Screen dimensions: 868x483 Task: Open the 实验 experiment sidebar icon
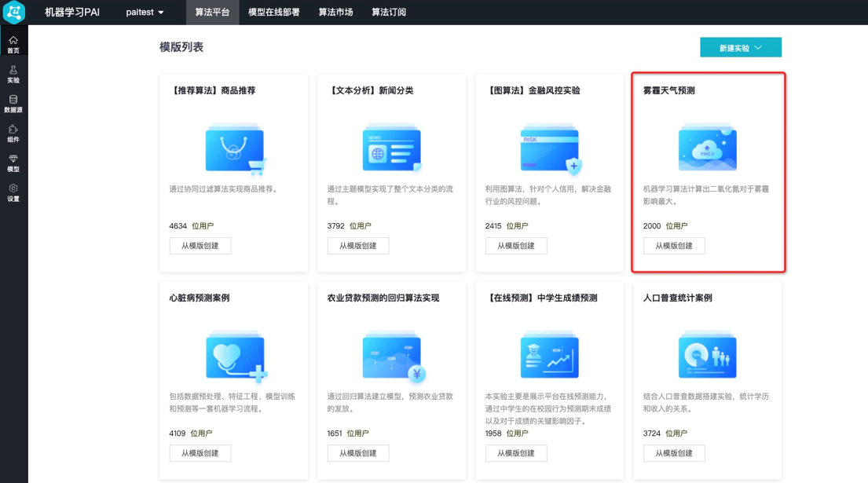tap(13, 74)
